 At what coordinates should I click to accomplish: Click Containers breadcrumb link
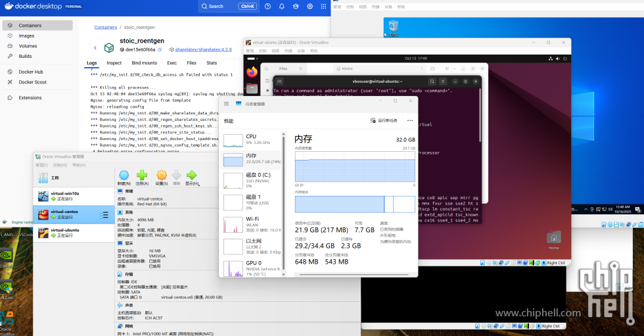(106, 28)
